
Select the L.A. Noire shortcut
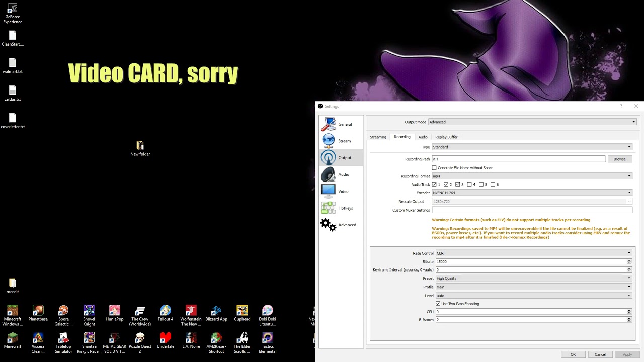point(191,341)
